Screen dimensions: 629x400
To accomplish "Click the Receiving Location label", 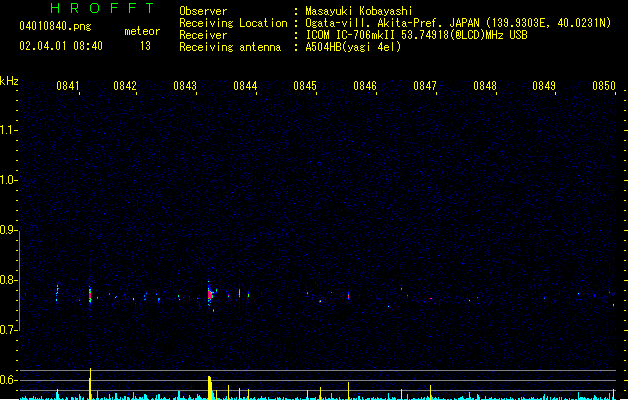I will click(x=233, y=23).
